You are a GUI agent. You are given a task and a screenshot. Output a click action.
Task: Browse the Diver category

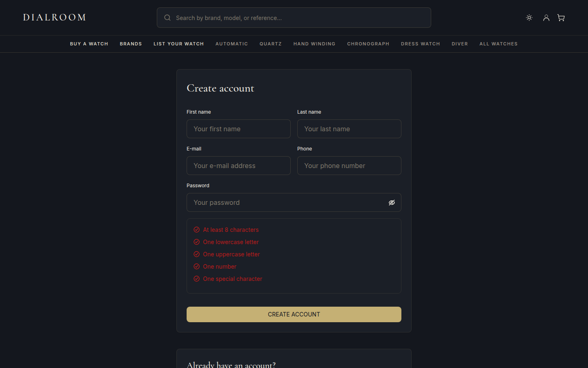tap(460, 44)
